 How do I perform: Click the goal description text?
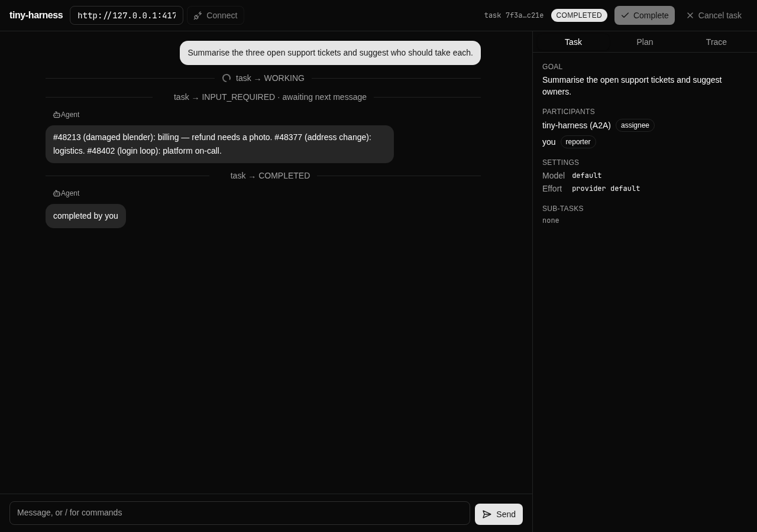point(632,86)
